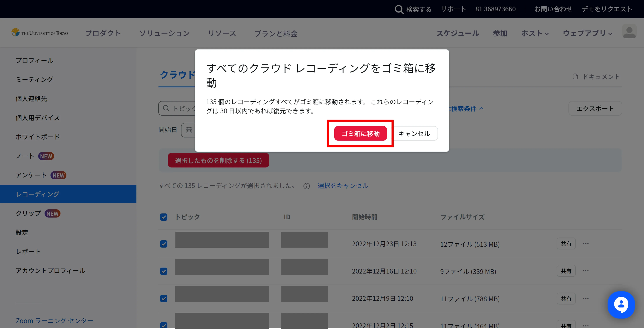Expand the ホスト dropdown menu
This screenshot has height=329, width=644.
click(535, 33)
